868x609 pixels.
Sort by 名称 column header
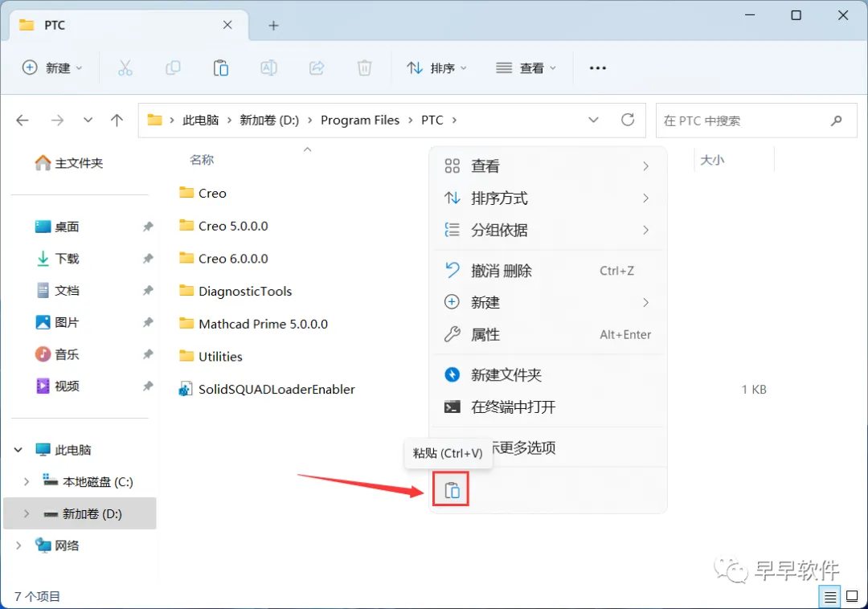202,160
